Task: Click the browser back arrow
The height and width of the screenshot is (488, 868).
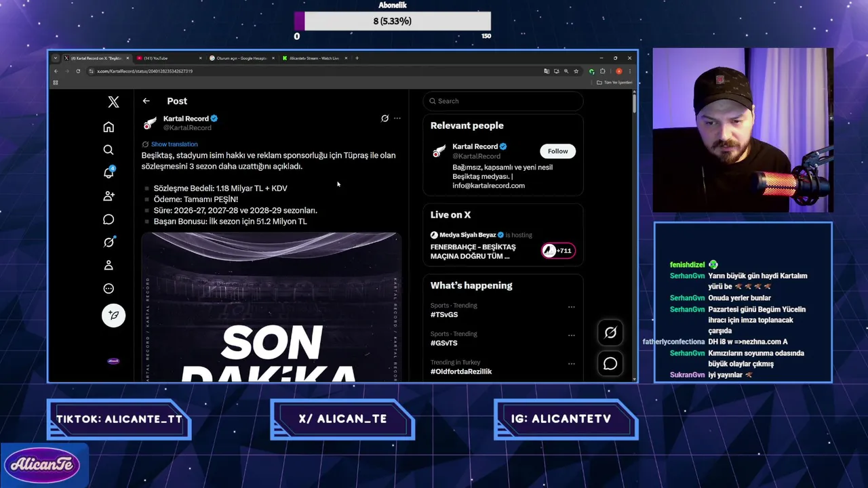Action: (x=56, y=71)
